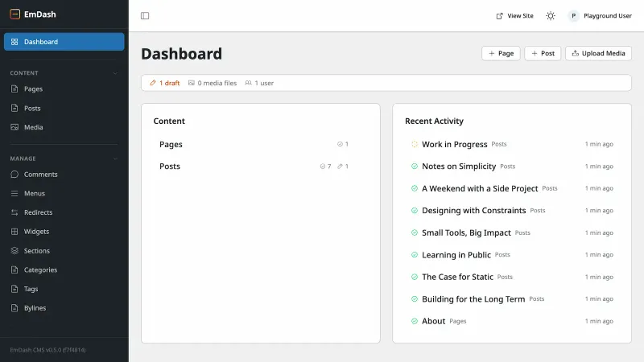
Task: Open Tags in the sidebar
Action: point(31,289)
